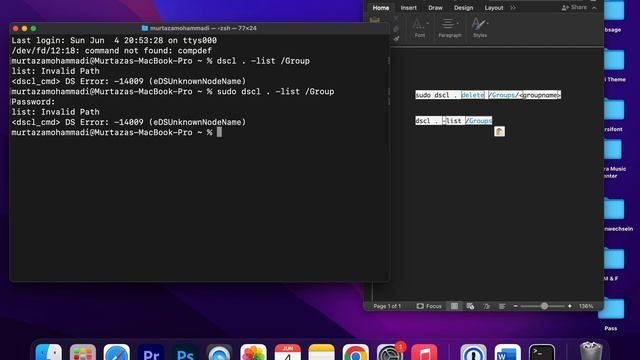This screenshot has width=640, height=360.
Task: Click the Copy icon in Word ribbon
Action: (396, 29)
